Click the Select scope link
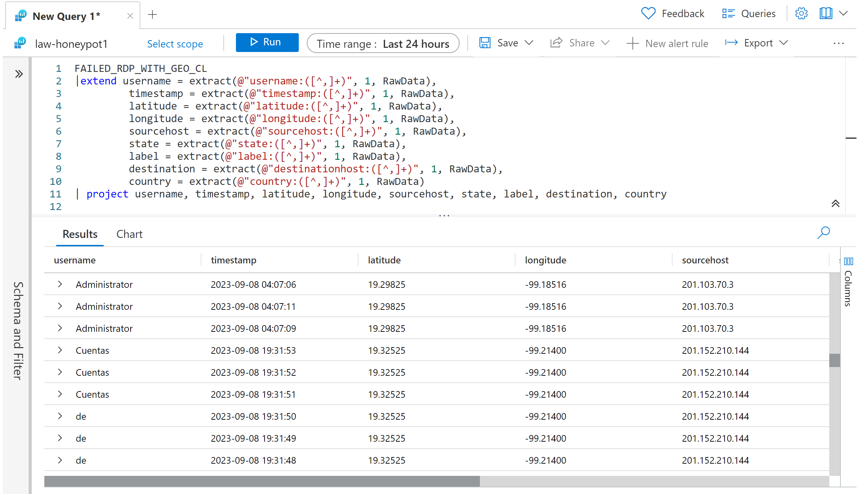 pos(175,44)
